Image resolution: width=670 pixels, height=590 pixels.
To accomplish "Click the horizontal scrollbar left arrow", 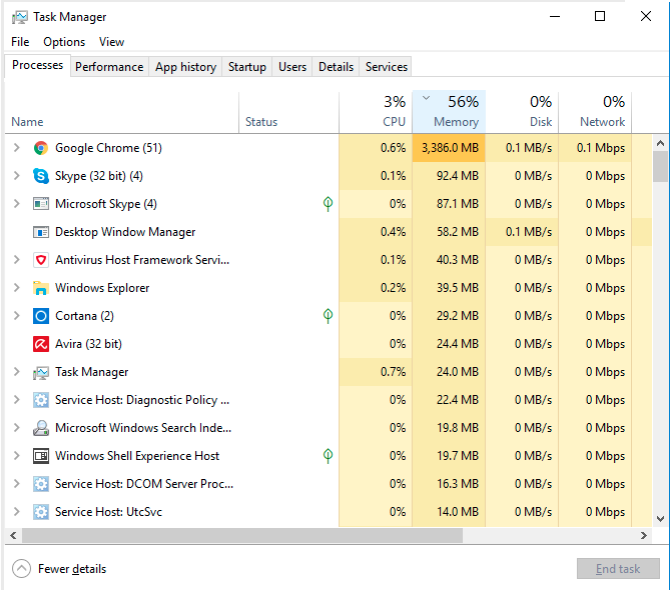I will [13, 535].
